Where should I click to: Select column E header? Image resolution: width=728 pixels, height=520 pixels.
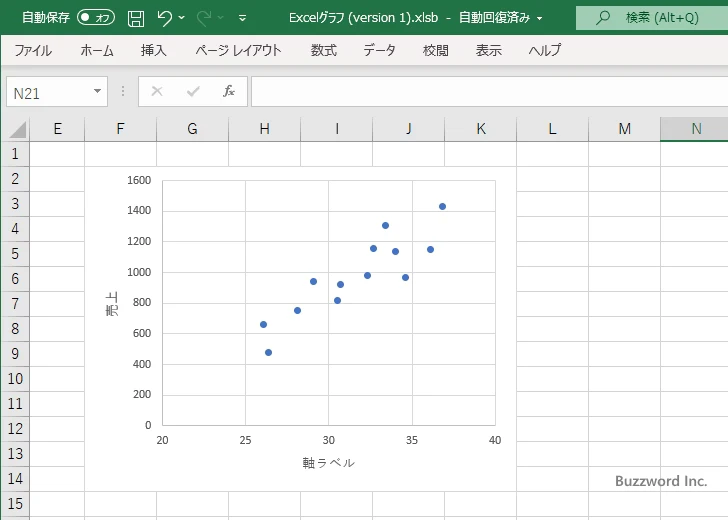[57, 129]
